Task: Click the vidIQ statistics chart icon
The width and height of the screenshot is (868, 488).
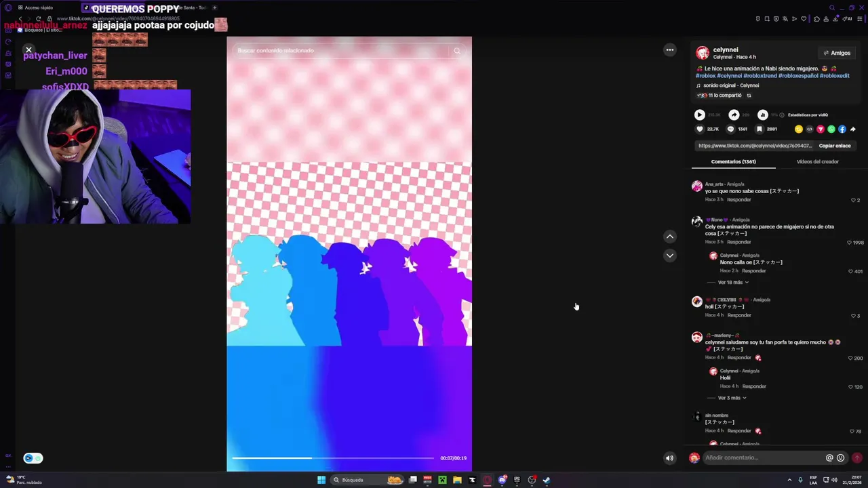Action: [x=762, y=115]
